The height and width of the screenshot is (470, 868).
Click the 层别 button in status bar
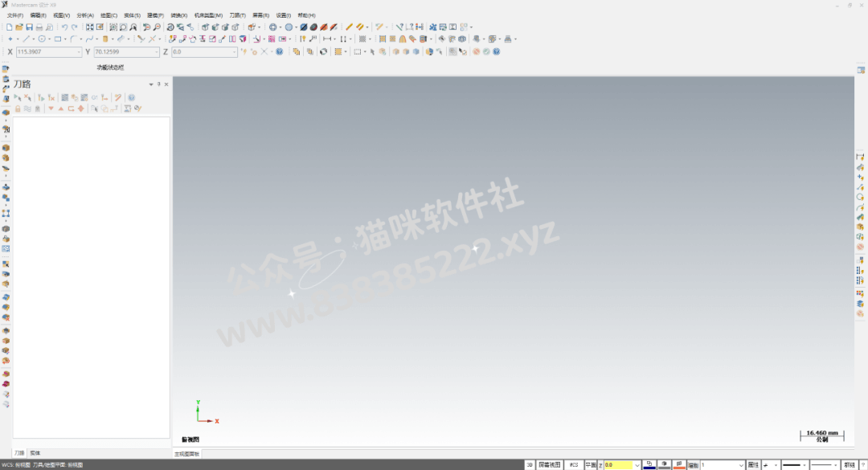point(694,465)
